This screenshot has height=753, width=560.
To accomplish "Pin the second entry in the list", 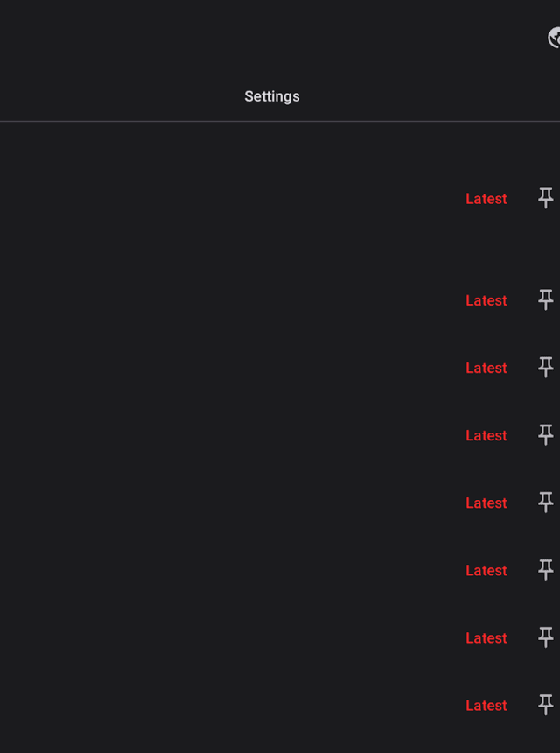I will pyautogui.click(x=545, y=300).
